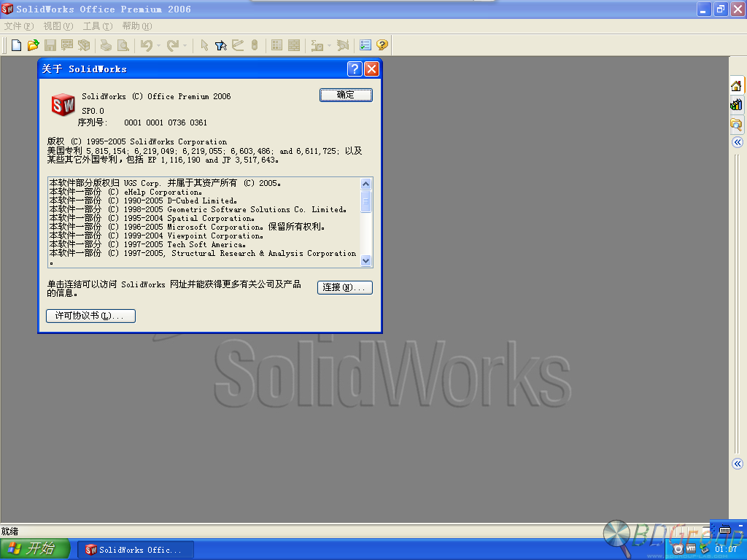Click the Undo arrow icon
Image resolution: width=747 pixels, height=560 pixels.
[x=146, y=45]
